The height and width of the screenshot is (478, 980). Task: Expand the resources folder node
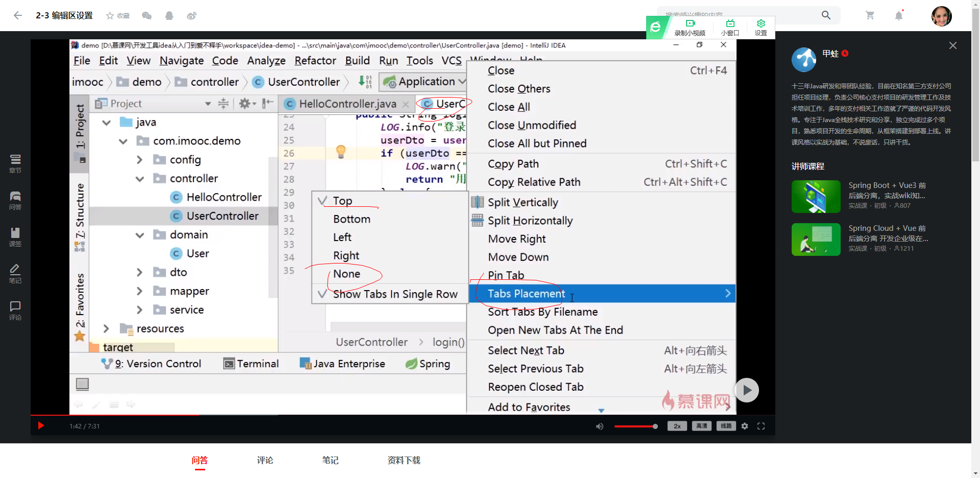[106, 328]
